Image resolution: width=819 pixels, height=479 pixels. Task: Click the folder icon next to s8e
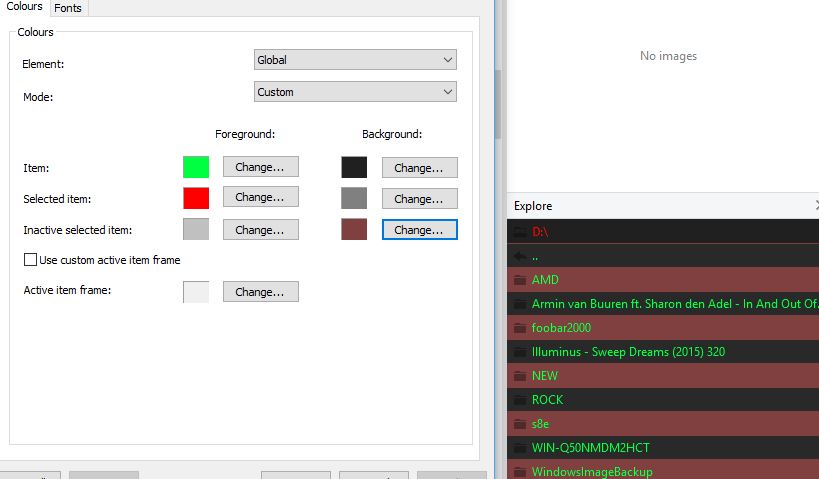(x=518, y=424)
